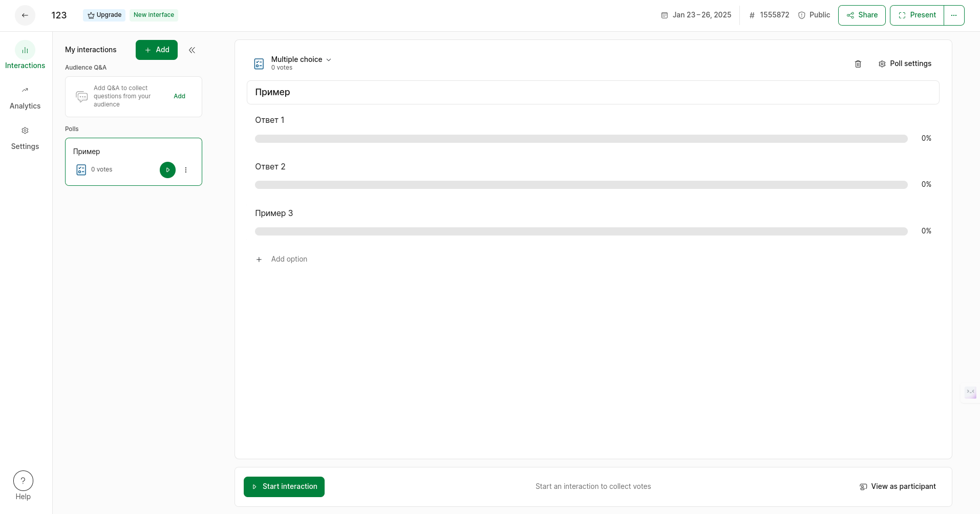The height and width of the screenshot is (514, 980).
Task: Click the back arrow button
Action: pos(25,15)
